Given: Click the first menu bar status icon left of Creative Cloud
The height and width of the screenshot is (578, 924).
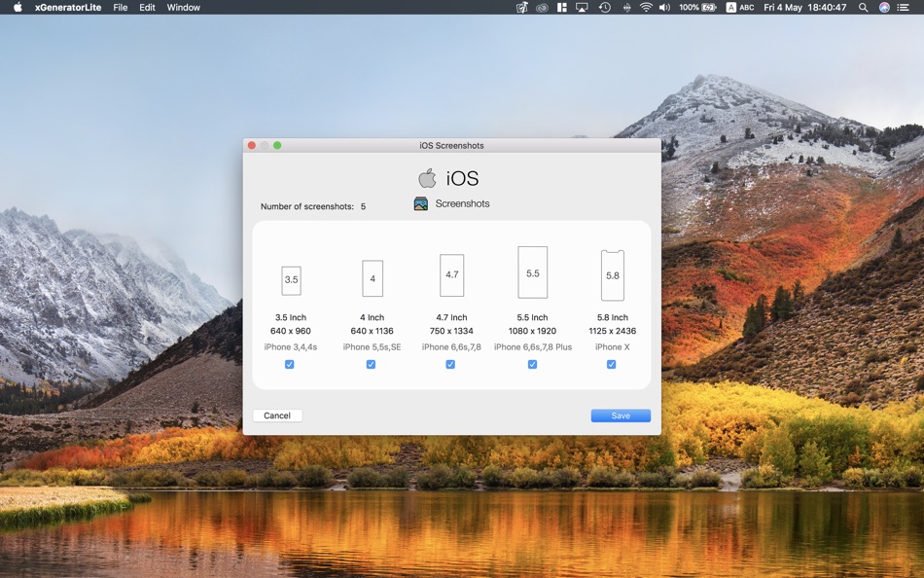Looking at the screenshot, I should [522, 7].
